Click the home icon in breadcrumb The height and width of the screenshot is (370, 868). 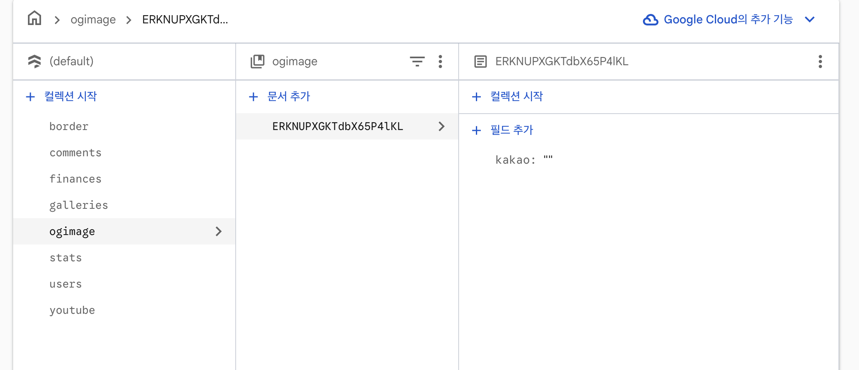(x=34, y=18)
